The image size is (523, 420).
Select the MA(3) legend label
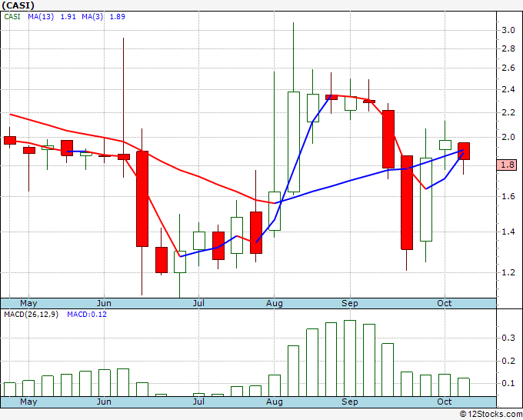tap(92, 16)
